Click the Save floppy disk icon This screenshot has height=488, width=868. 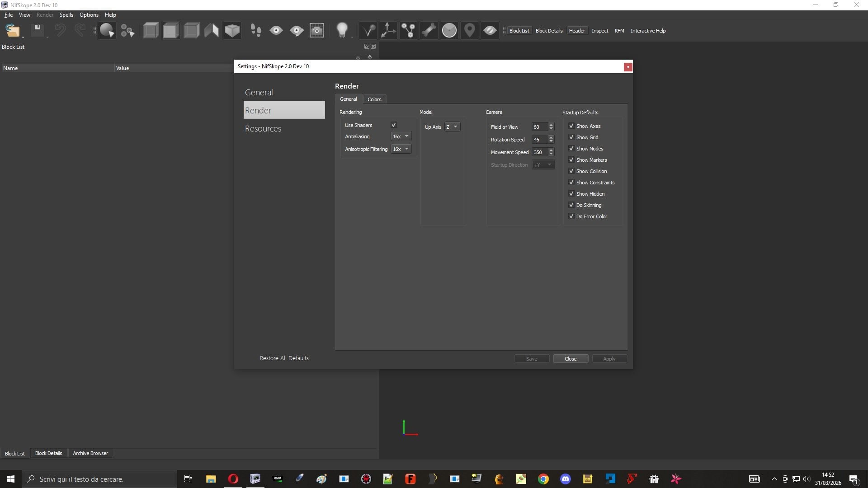point(38,30)
